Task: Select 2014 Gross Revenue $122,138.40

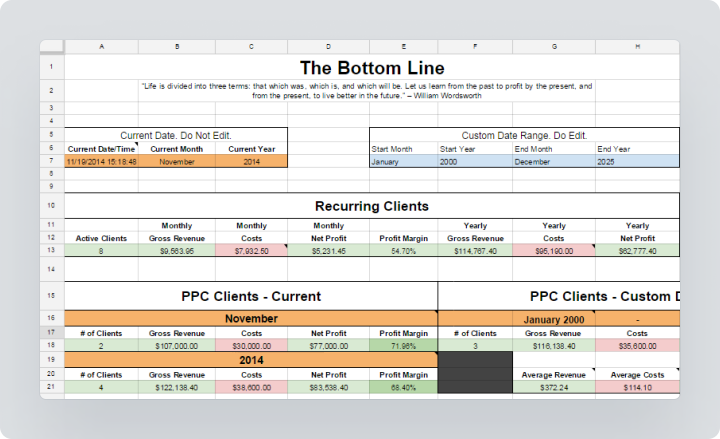Action: click(x=177, y=387)
